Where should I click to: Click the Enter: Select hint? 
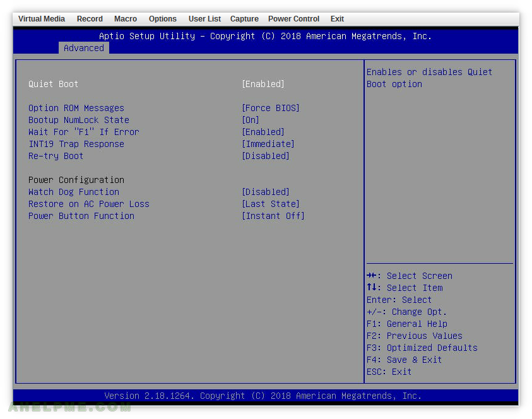(x=399, y=300)
